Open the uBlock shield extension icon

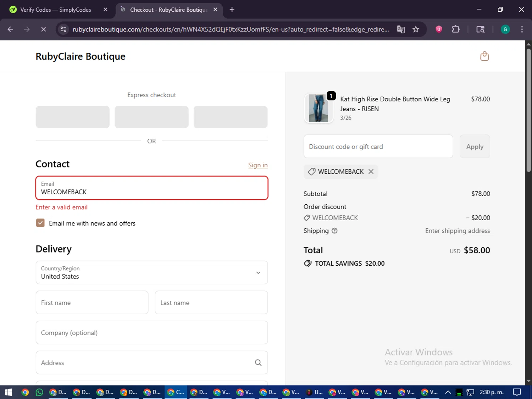tap(439, 29)
